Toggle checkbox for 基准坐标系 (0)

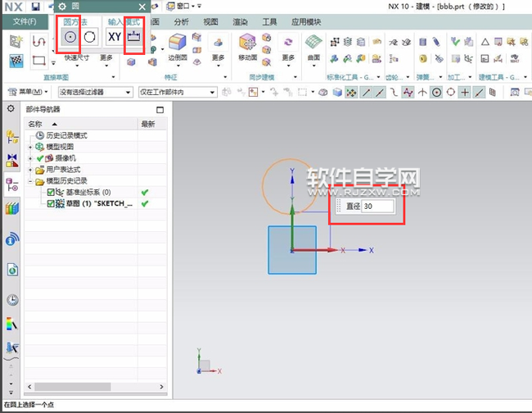pyautogui.click(x=51, y=192)
